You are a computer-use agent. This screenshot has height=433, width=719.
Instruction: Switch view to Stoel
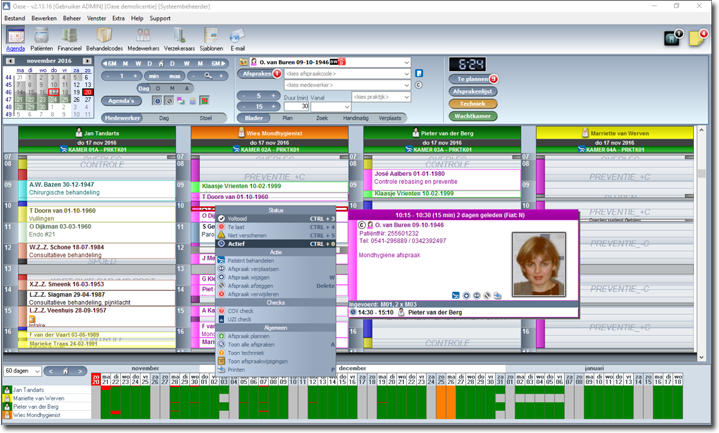point(205,118)
